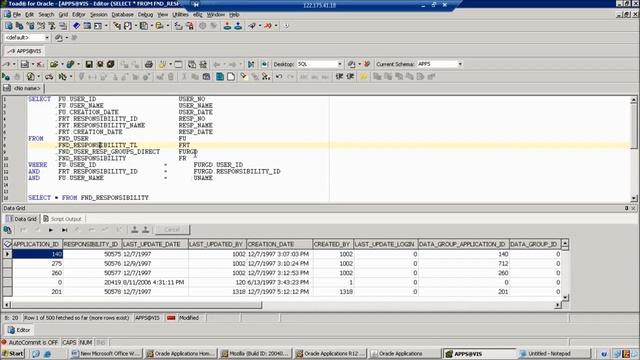Click the second export person icon in grid toolbar
This screenshot has width=640, height=360.
145,230
